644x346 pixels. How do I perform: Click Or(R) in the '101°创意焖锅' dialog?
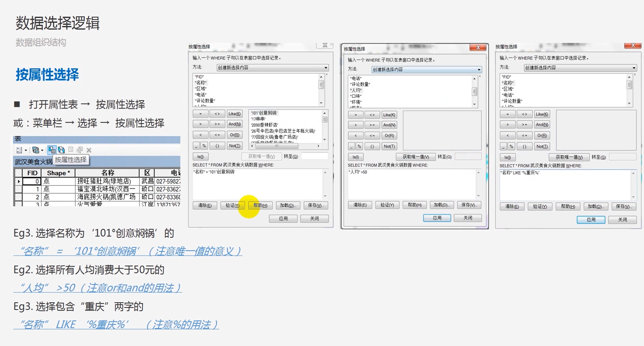click(234, 135)
